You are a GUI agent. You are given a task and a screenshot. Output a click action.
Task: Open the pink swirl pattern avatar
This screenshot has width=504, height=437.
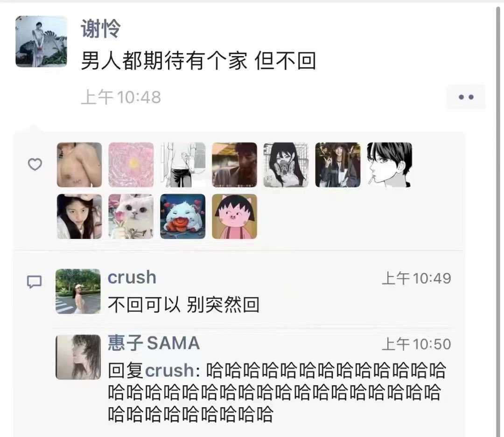131,165
